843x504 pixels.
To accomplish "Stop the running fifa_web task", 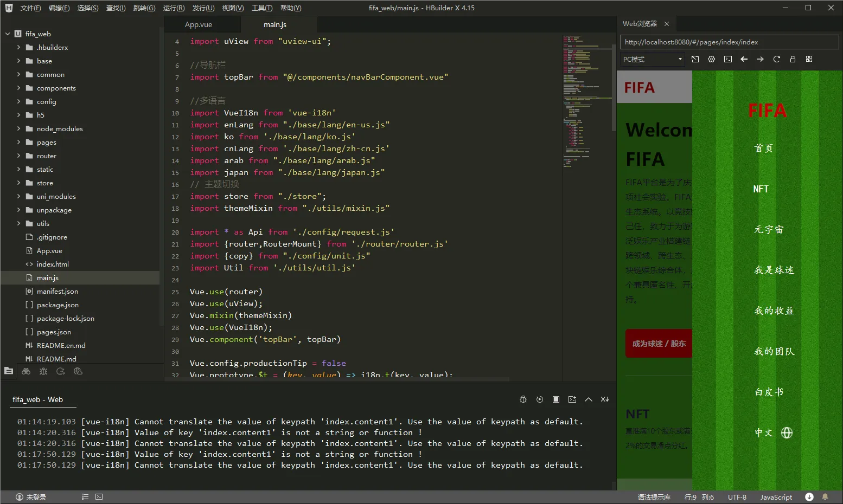I will pos(555,399).
